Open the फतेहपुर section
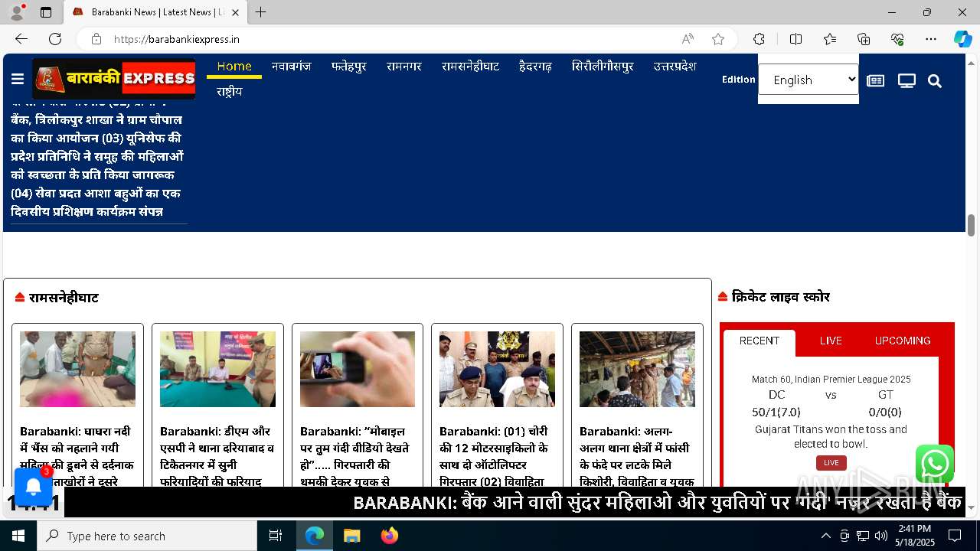 pyautogui.click(x=348, y=67)
